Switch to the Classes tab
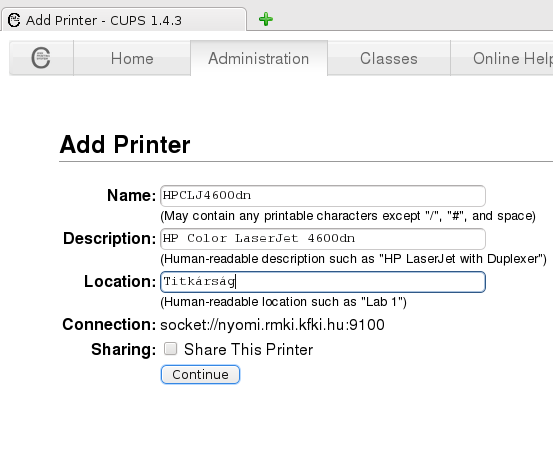This screenshot has width=553, height=475. (x=389, y=58)
